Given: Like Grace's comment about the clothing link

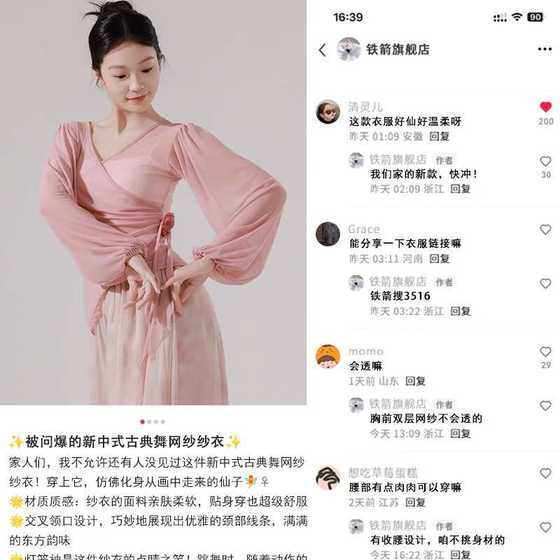Looking at the screenshot, I should [x=545, y=229].
